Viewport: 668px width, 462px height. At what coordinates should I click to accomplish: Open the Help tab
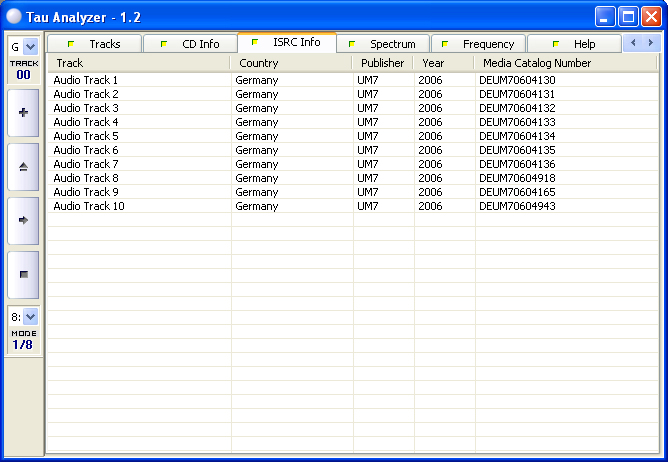[575, 44]
